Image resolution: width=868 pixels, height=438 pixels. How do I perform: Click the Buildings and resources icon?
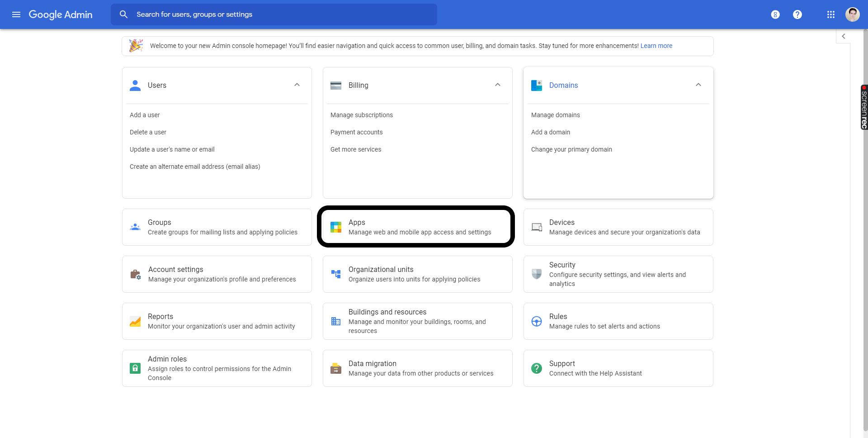(336, 321)
